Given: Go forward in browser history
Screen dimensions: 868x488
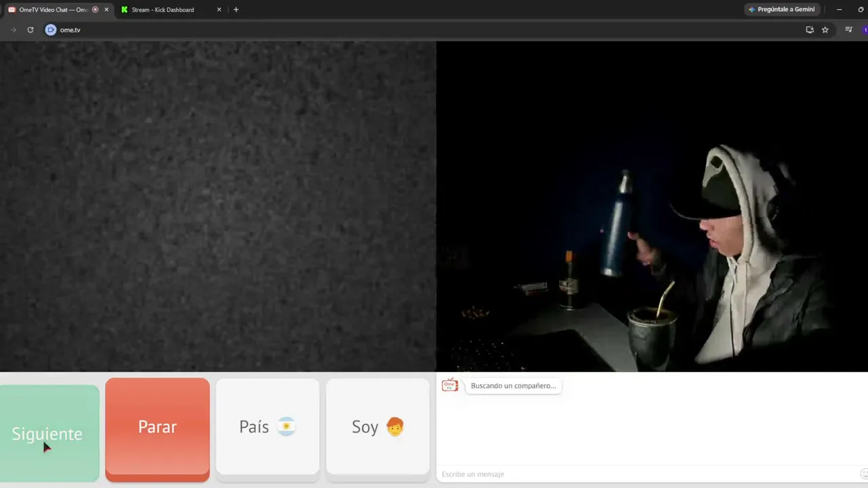Looking at the screenshot, I should click(13, 30).
